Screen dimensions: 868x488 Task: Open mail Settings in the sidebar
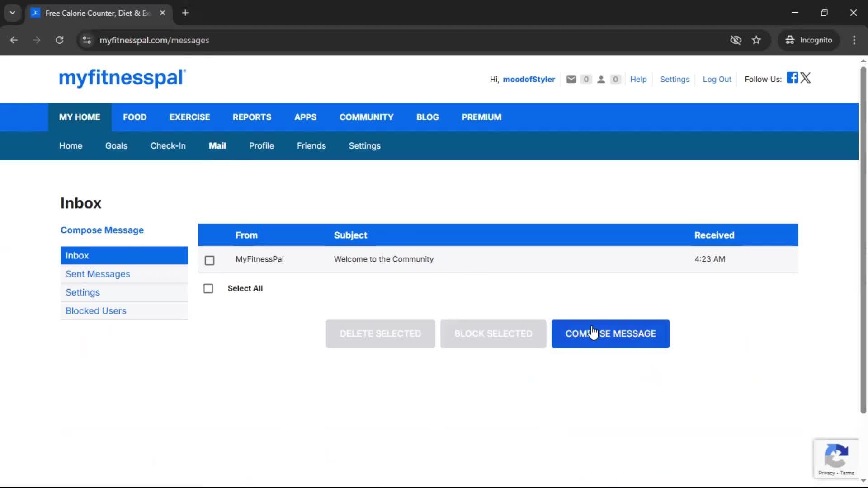point(124,292)
